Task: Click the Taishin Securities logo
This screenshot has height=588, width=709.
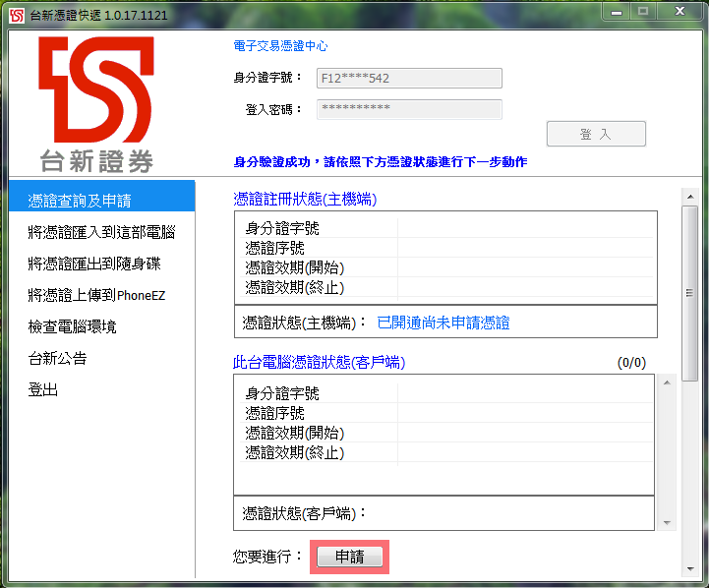Action: click(x=96, y=104)
